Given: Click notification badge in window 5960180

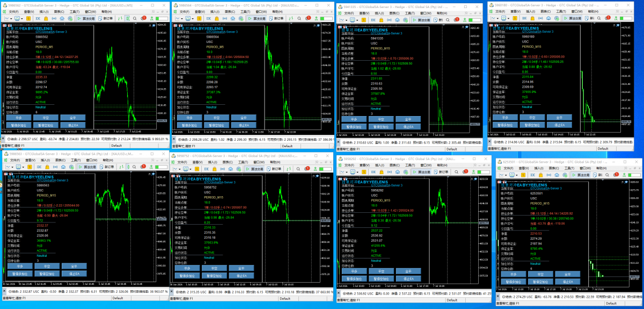Looking at the screenshot, I should (x=608, y=18).
